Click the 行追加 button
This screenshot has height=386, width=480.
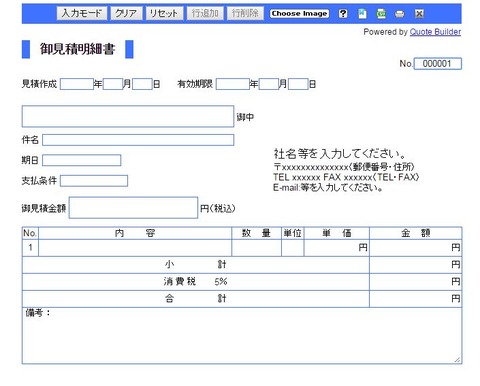205,13
